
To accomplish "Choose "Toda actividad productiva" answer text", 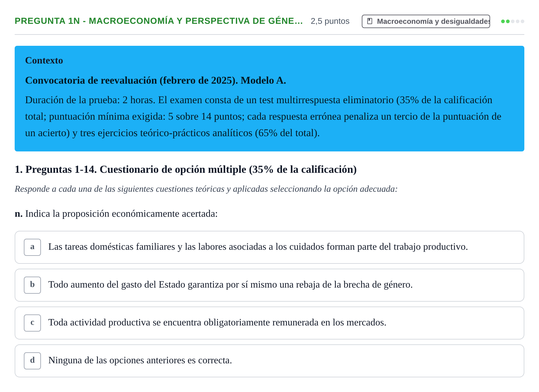I will pyautogui.click(x=217, y=322).
